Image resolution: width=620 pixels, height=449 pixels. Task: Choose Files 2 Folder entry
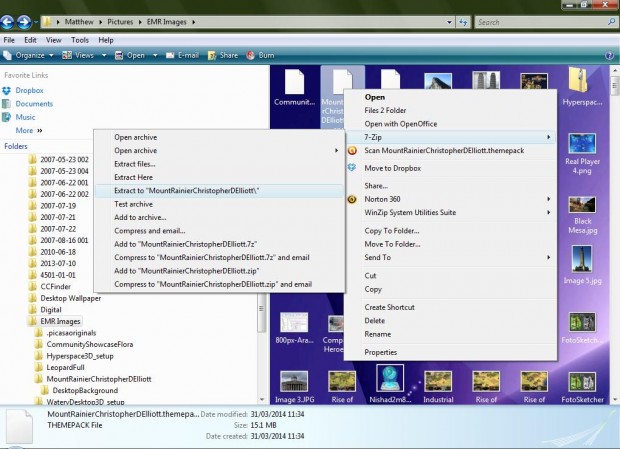pos(450,110)
